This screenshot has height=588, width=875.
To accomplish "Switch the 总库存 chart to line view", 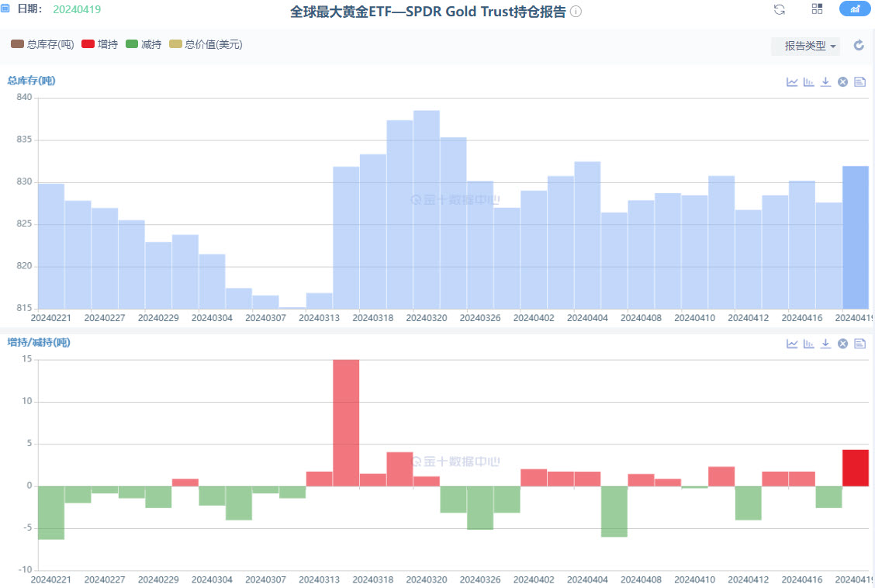I will 792,82.
